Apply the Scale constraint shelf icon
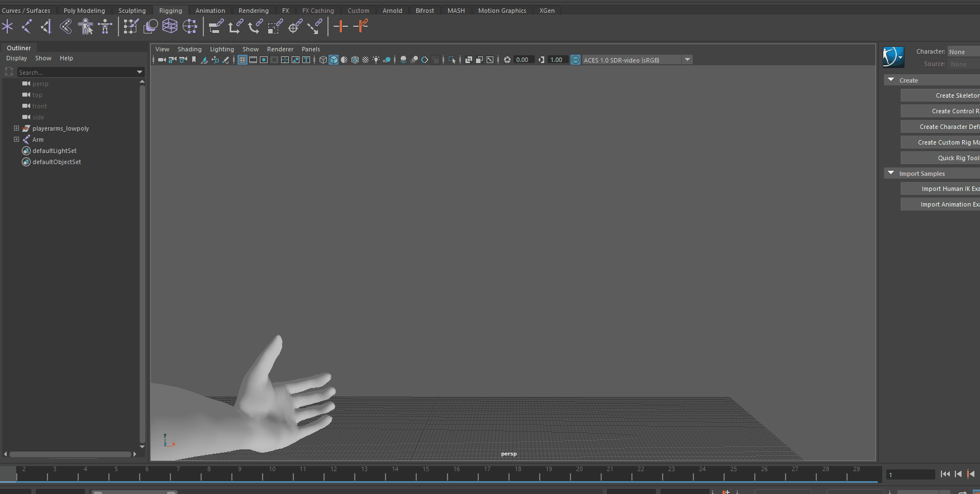The image size is (980, 494). (x=275, y=26)
